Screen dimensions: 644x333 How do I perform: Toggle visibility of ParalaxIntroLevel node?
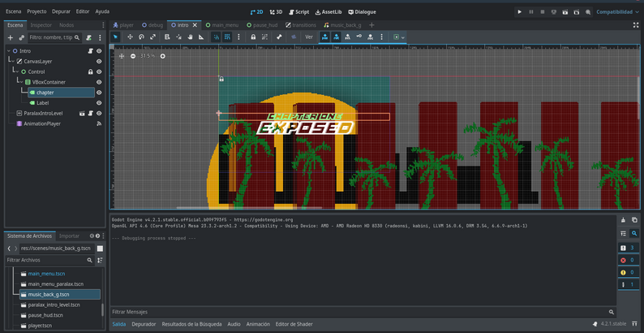pos(99,114)
